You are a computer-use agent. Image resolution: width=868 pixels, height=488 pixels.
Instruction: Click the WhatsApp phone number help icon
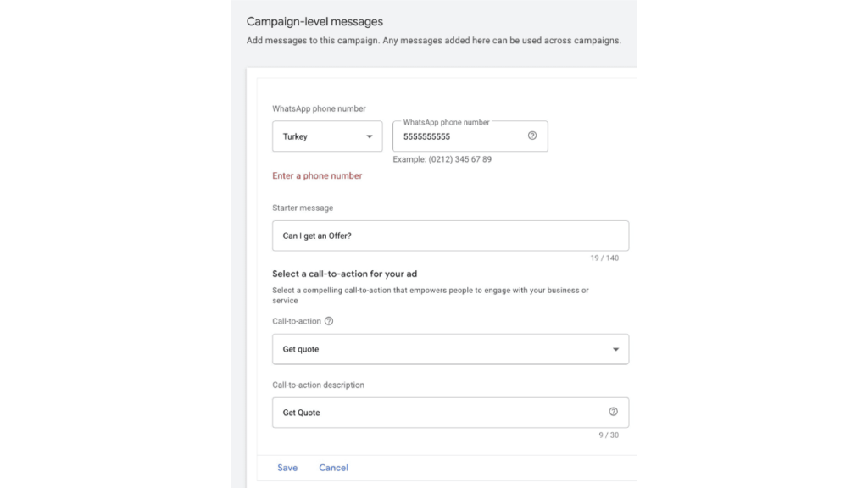(x=532, y=136)
